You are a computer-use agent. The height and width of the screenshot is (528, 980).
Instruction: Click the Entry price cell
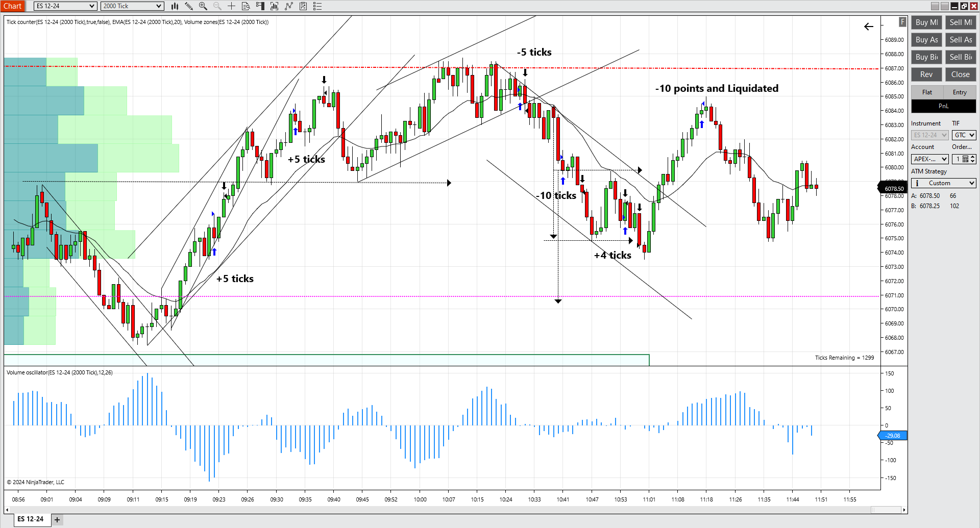(960, 92)
